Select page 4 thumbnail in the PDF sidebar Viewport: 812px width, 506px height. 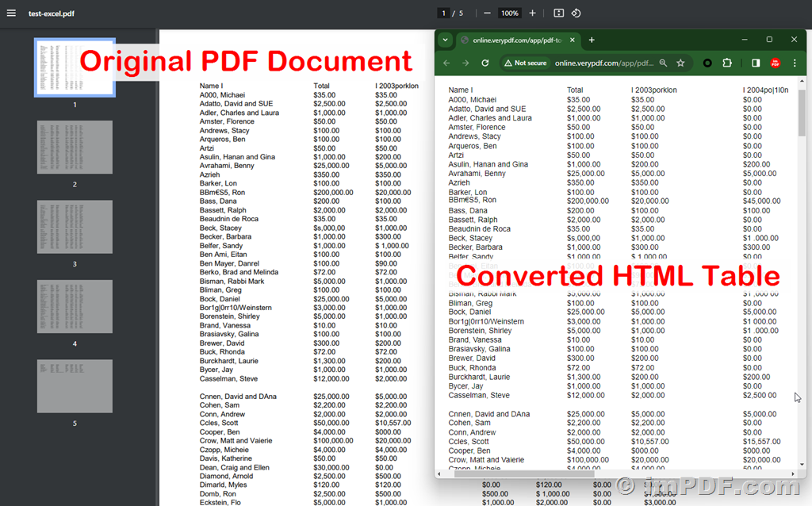click(75, 307)
